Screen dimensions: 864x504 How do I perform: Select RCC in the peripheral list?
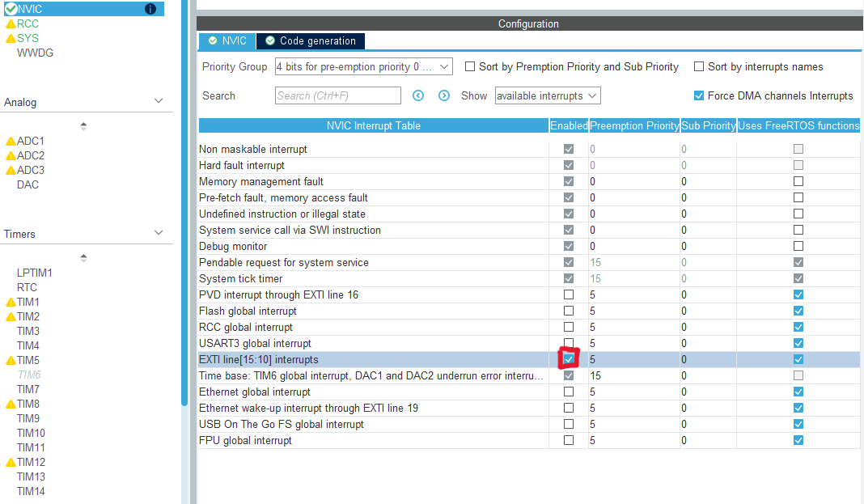click(28, 23)
